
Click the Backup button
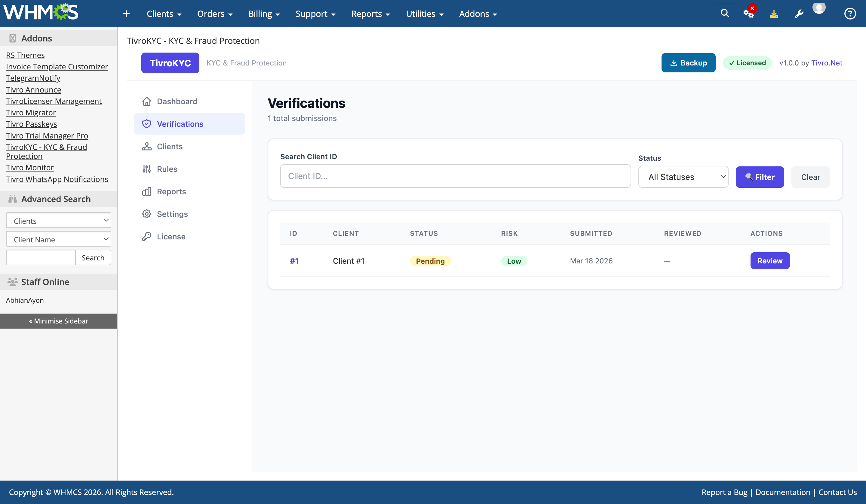tap(688, 63)
